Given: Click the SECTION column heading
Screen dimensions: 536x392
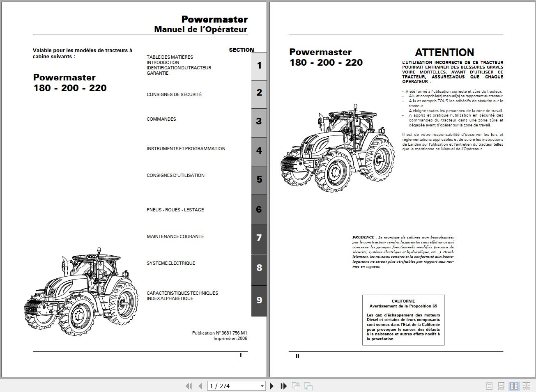Looking at the screenshot, I should [242, 50].
